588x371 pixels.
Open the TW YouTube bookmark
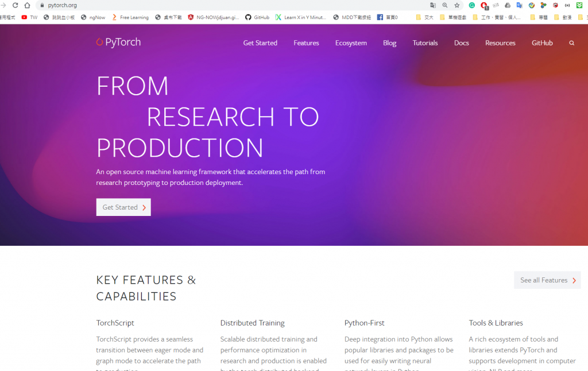tap(29, 17)
